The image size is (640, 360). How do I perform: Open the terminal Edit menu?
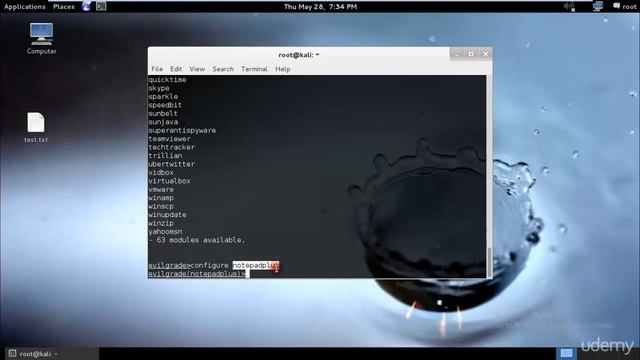click(176, 69)
